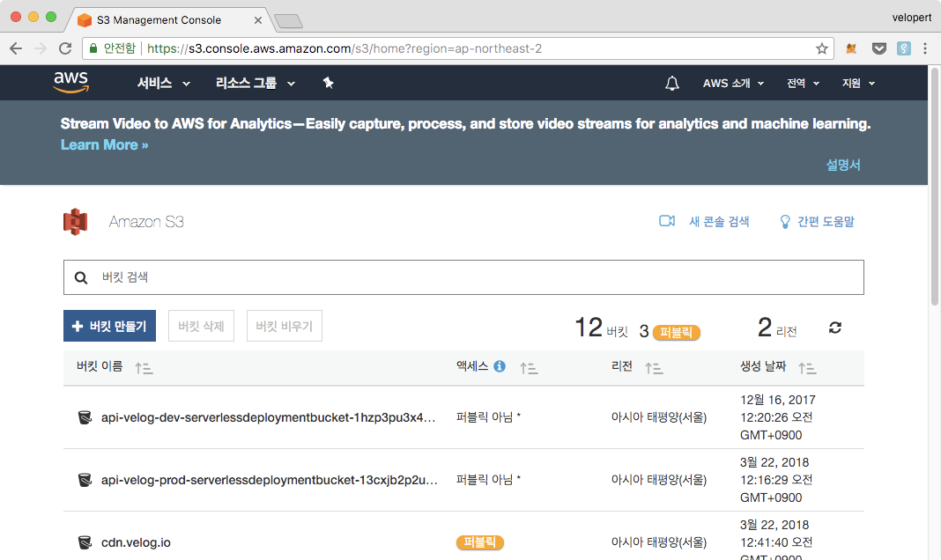This screenshot has width=941, height=560.
Task: Select the cdn.velog.io bucket icon
Action: click(x=85, y=542)
